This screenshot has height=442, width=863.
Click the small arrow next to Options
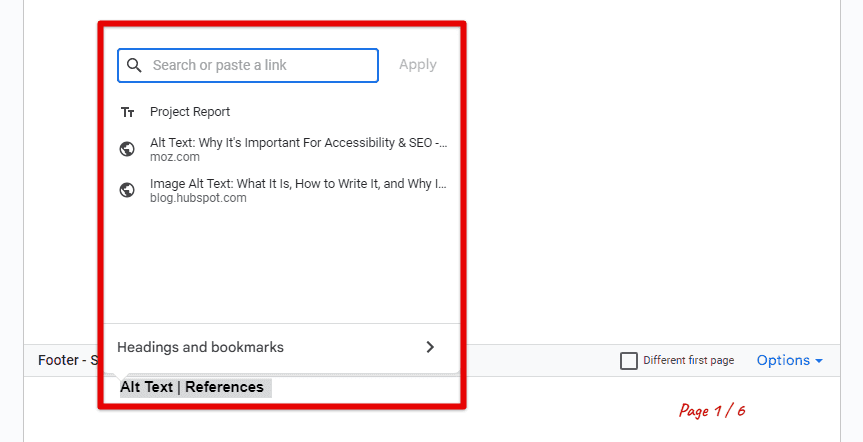tap(819, 361)
